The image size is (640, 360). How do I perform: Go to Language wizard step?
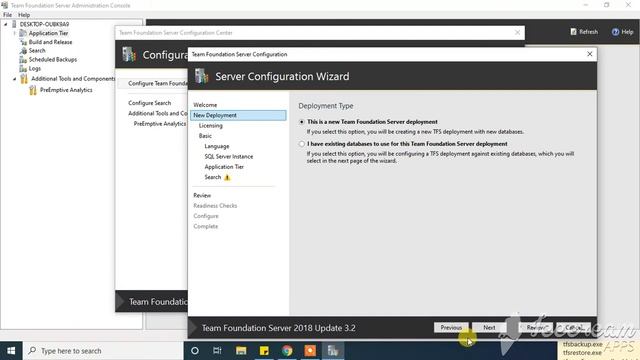click(217, 146)
